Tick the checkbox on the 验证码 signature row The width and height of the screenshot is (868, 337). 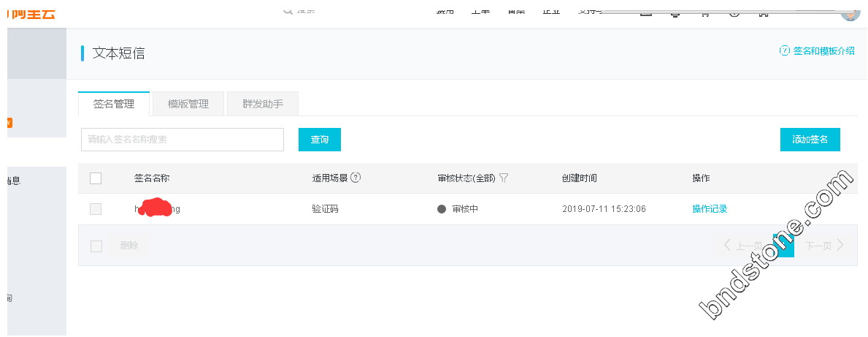coord(96,209)
